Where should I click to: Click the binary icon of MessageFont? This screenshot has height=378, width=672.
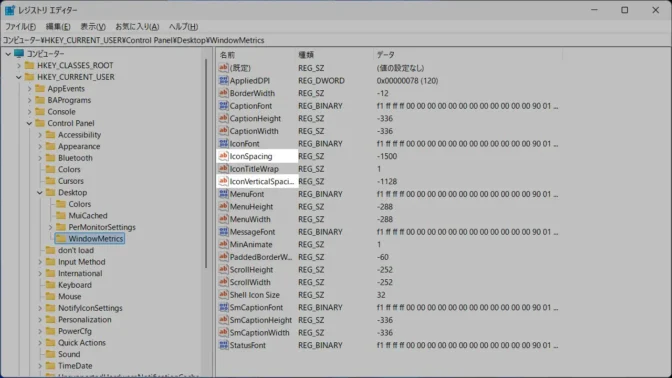coord(223,232)
